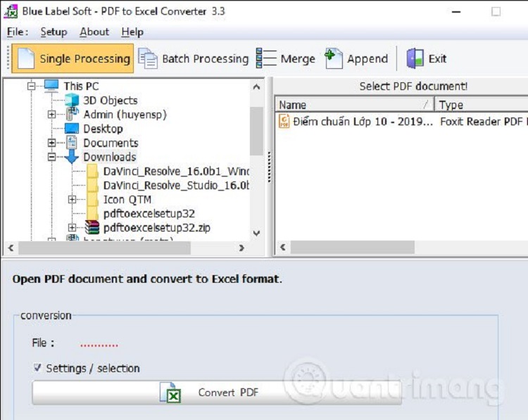Expand the Admin (huyensp) node
The height and width of the screenshot is (420, 528).
[51, 115]
